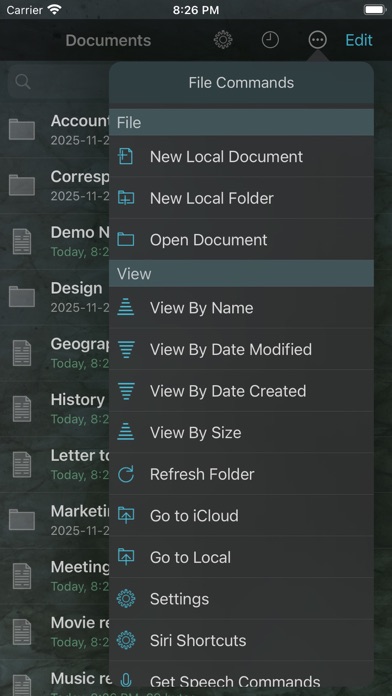Tap the Open Document folder icon
Image resolution: width=392 pixels, height=696 pixels.
click(126, 240)
